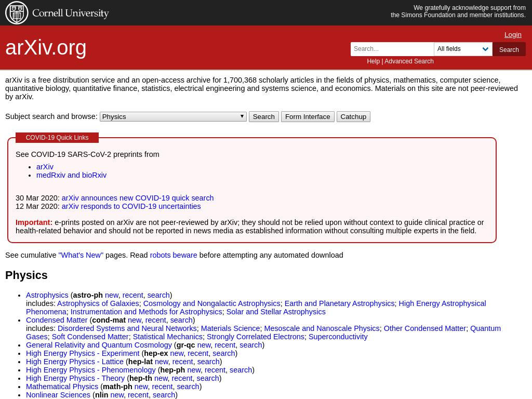This screenshot has width=532, height=399.
Task: Open High Energy Physics - Theory page
Action: (75, 378)
